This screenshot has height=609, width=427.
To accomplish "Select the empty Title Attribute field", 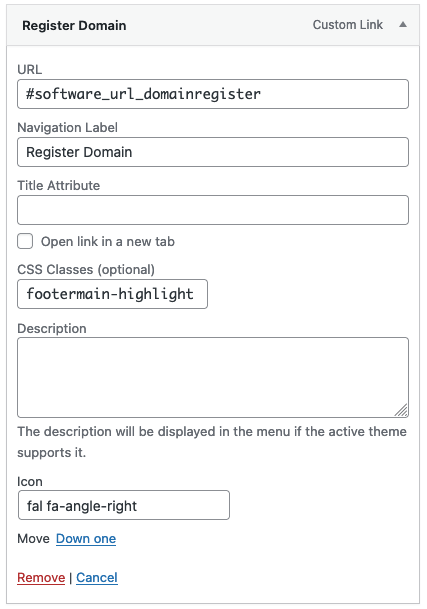I will pyautogui.click(x=213, y=210).
